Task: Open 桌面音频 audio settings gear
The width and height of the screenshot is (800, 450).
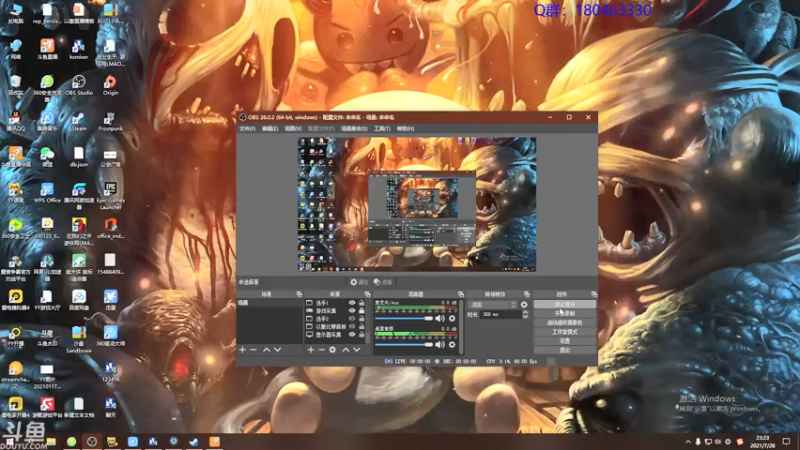Action: click(x=452, y=345)
